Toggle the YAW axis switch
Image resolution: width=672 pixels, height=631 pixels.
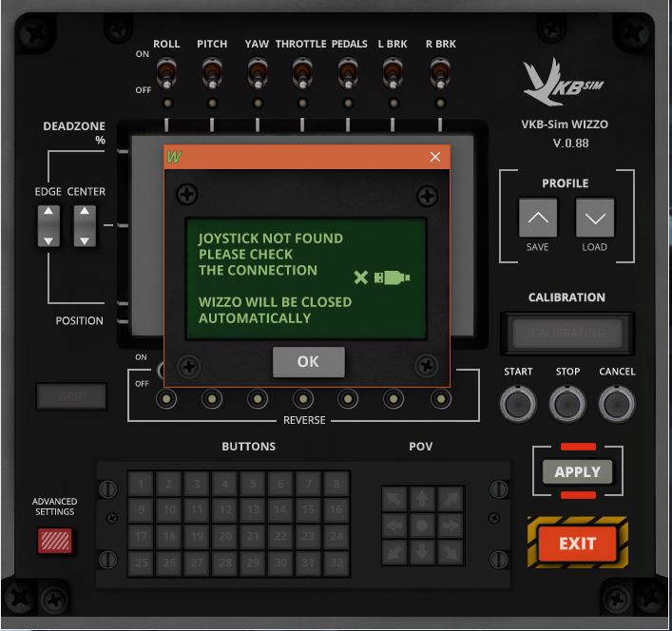point(258,74)
